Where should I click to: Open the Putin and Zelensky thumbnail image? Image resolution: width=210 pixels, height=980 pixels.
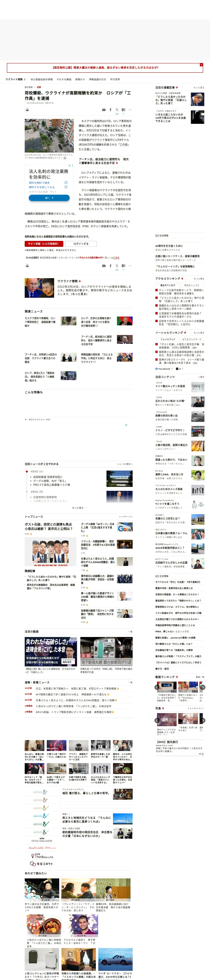40,288
